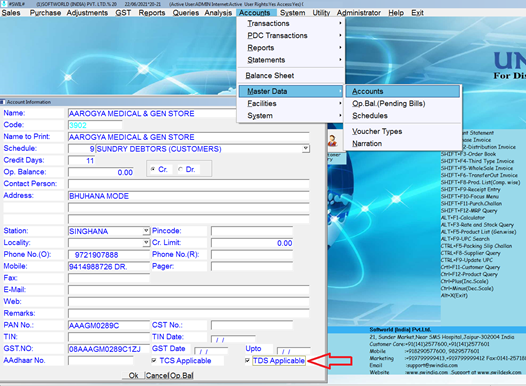
Task: Open the GST menu
Action: coord(123,13)
